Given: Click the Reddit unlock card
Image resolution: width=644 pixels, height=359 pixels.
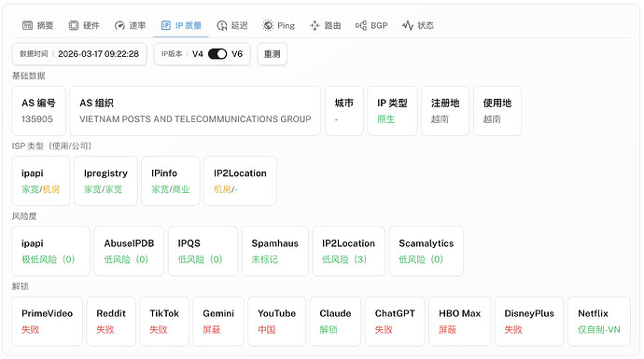Looking at the screenshot, I should pos(111,322).
